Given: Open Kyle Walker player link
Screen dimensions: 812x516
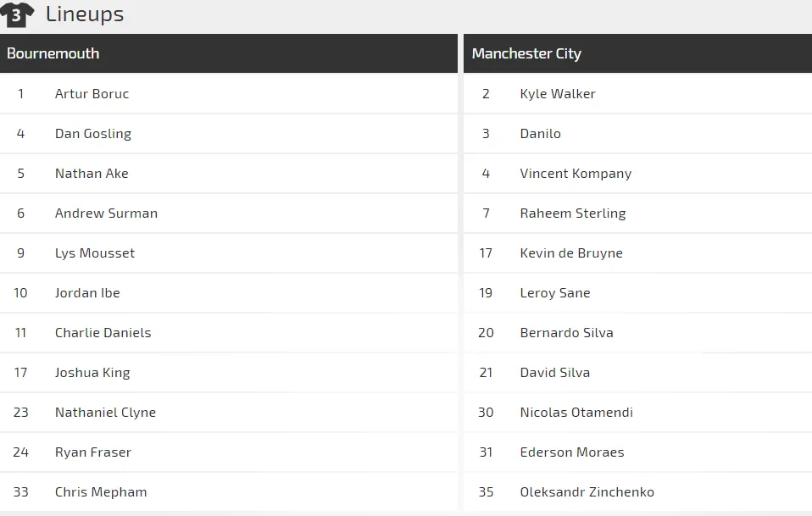Looking at the screenshot, I should 558,94.
